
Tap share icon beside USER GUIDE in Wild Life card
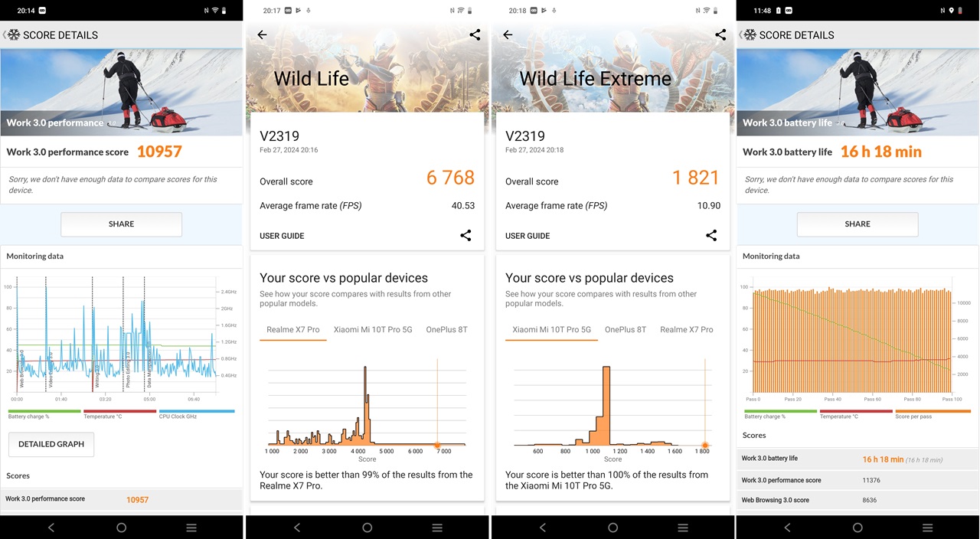click(465, 236)
